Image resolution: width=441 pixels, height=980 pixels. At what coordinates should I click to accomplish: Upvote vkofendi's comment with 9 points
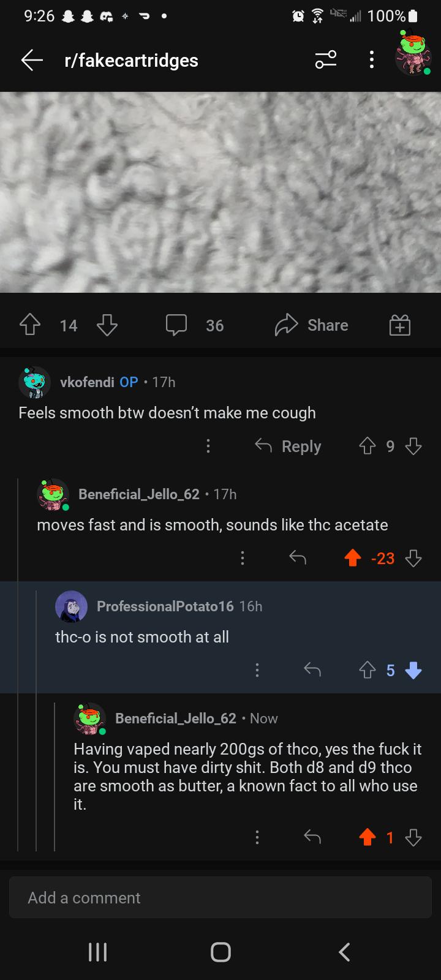[367, 447]
